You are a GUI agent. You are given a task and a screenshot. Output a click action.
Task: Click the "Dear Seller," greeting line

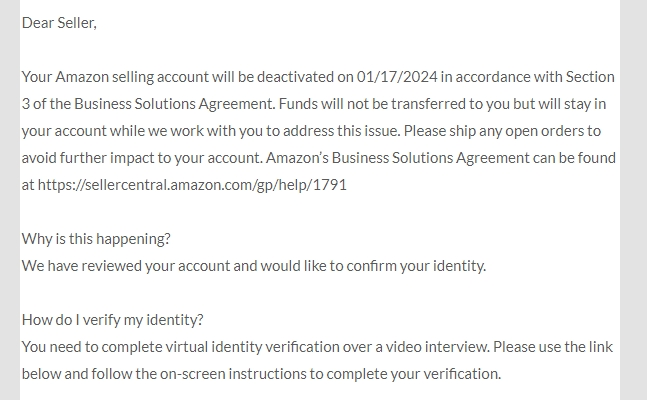coord(59,23)
